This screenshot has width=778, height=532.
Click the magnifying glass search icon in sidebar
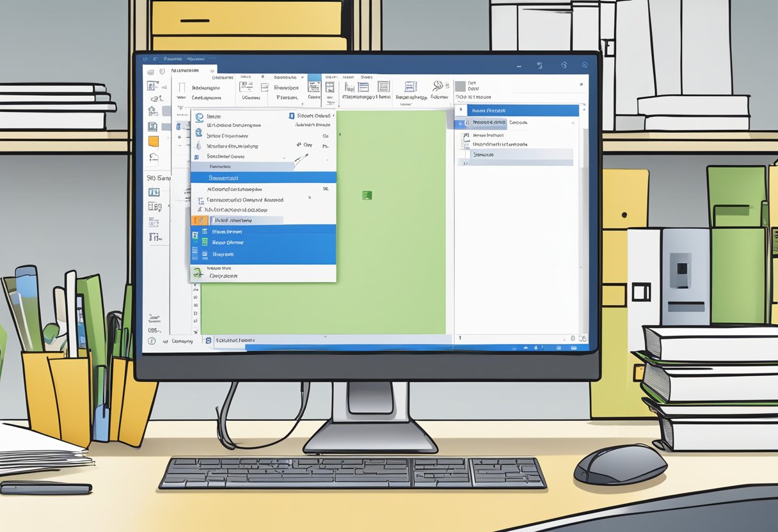[x=155, y=97]
